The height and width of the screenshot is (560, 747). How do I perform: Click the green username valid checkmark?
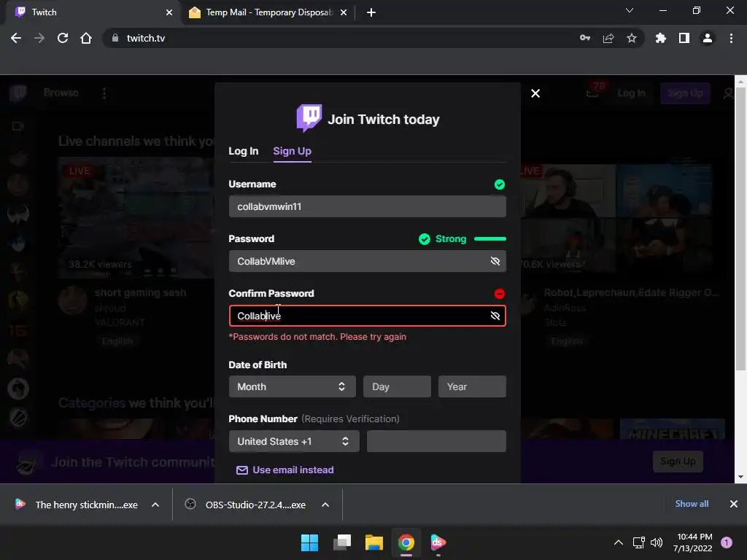pyautogui.click(x=499, y=184)
